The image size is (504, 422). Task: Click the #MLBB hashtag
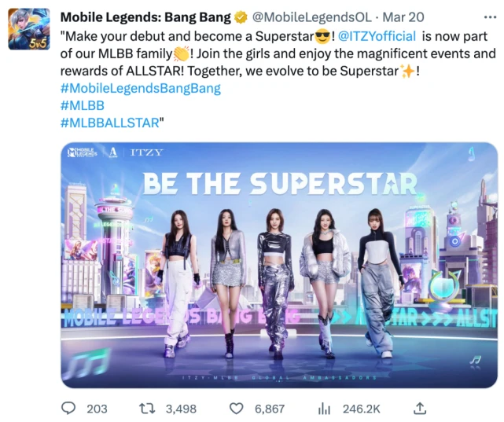coord(82,105)
